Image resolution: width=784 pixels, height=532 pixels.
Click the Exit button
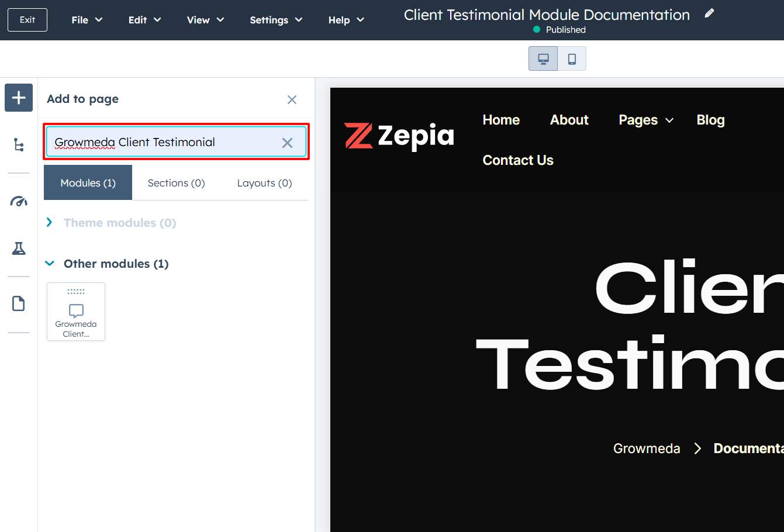27,20
